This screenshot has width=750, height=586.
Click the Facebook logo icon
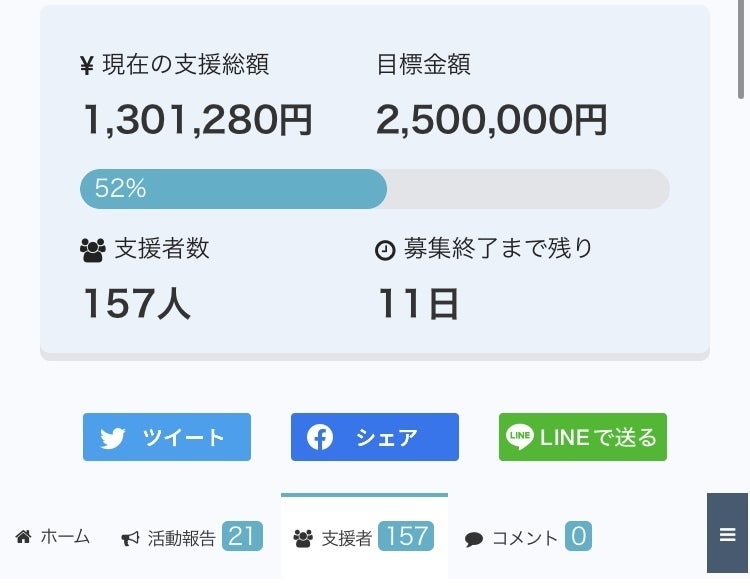(320, 437)
